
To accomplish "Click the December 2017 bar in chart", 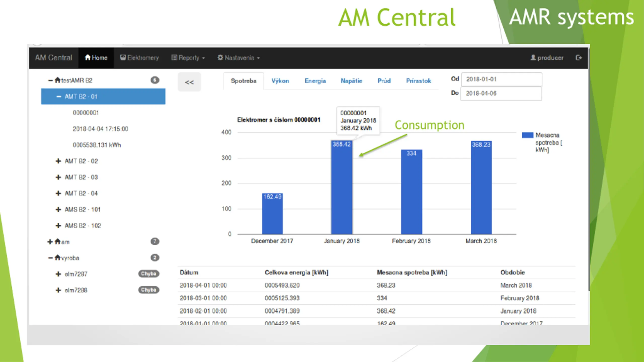I will click(x=272, y=214).
